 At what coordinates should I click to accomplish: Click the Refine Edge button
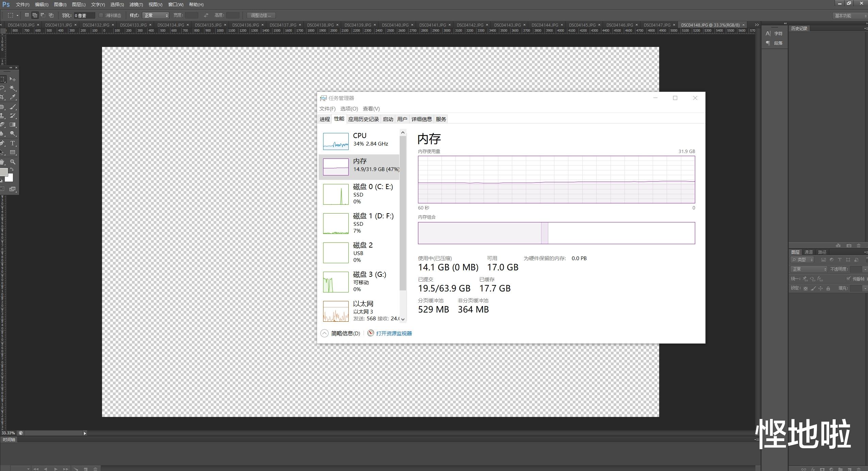(261, 15)
